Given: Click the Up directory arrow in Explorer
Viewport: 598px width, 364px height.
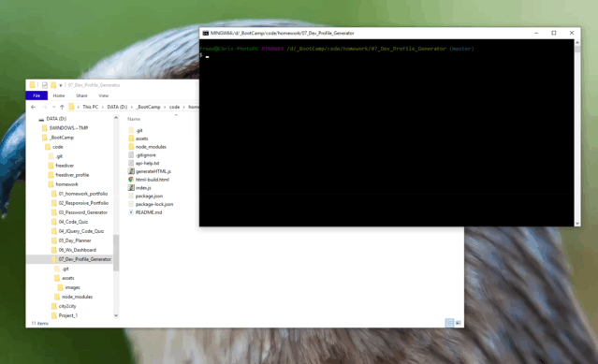Looking at the screenshot, I should [62, 107].
